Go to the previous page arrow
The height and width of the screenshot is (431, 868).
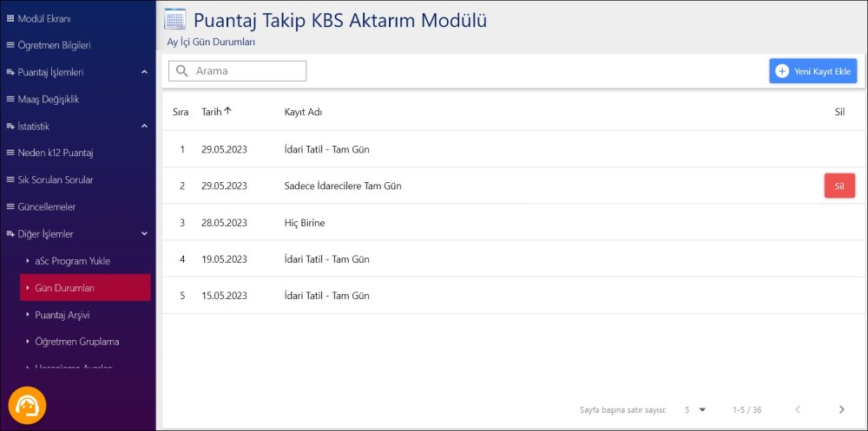click(x=798, y=409)
